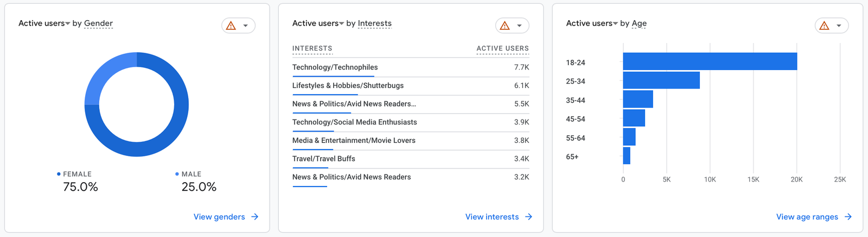Click the warning triangle icon in Gender card
The image size is (868, 237).
231,26
